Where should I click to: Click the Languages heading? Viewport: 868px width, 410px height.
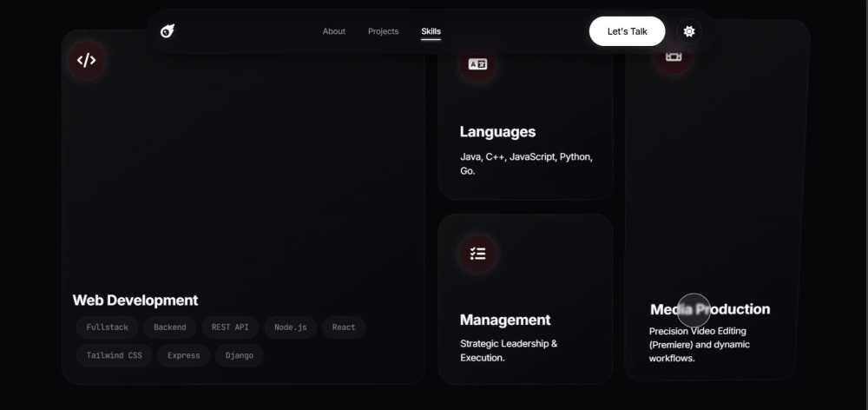point(497,132)
